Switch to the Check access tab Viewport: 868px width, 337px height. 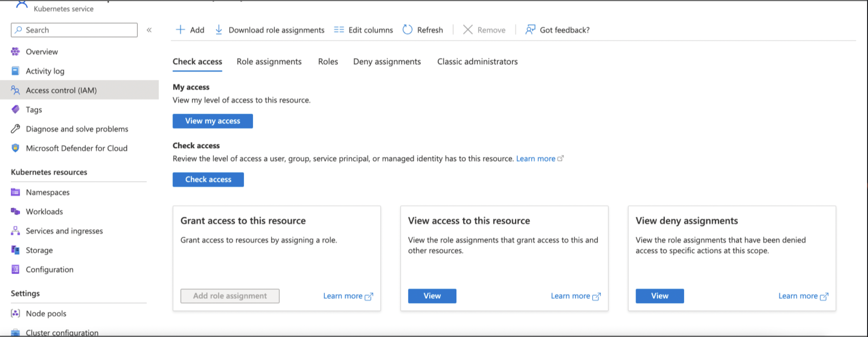197,61
